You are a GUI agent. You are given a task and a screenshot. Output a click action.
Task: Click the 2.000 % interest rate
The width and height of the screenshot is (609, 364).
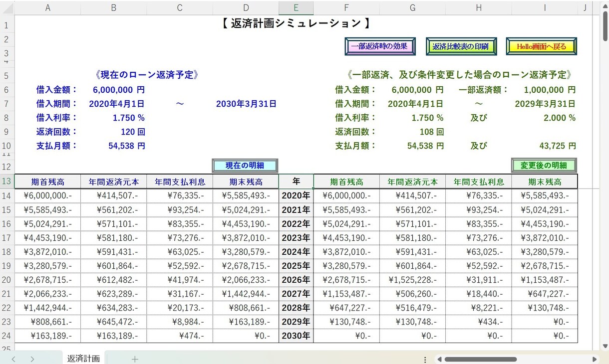coord(560,118)
